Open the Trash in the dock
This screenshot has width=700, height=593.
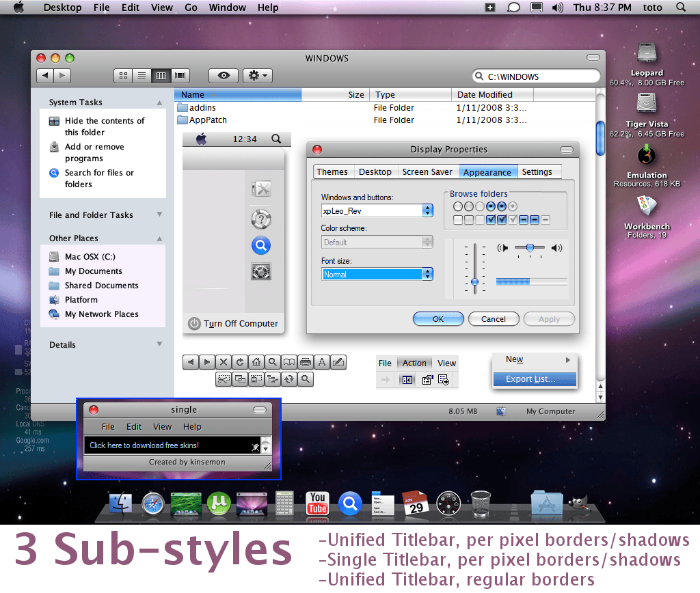click(481, 504)
